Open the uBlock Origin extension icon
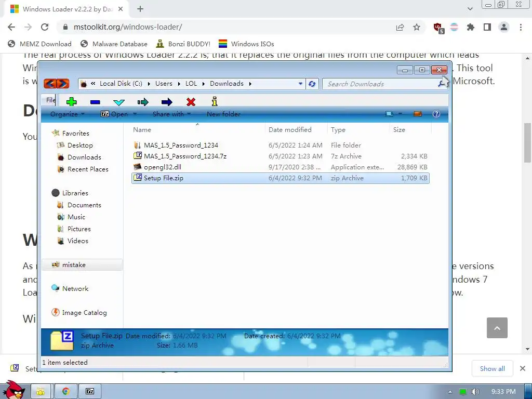Image resolution: width=532 pixels, height=399 pixels. tap(438, 28)
